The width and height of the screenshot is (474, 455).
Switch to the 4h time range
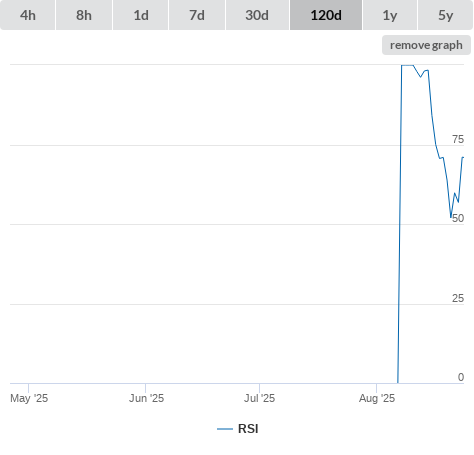[28, 15]
